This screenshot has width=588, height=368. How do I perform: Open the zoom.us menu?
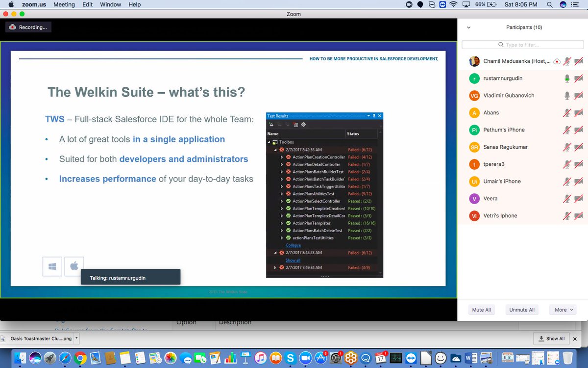33,4
